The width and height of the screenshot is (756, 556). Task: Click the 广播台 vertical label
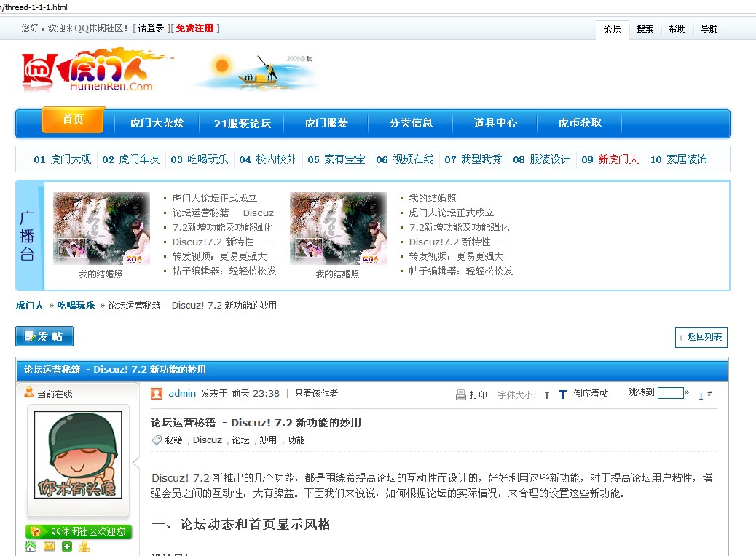(x=27, y=236)
